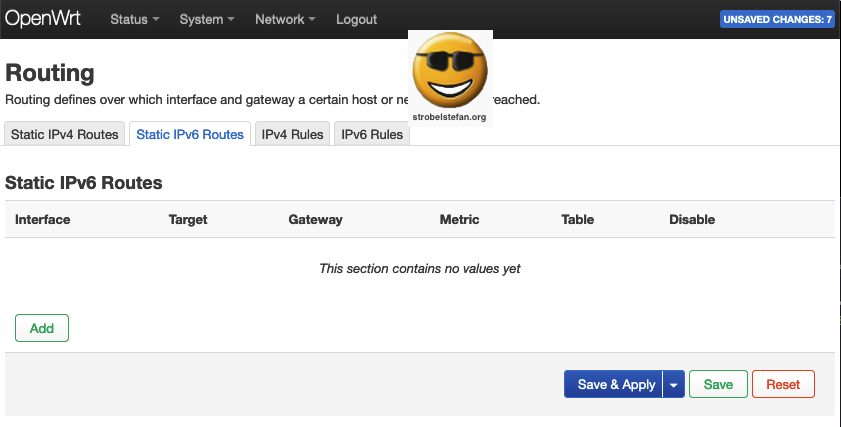Expand the arrow beside Save & Apply
The image size is (841, 427).
674,385
